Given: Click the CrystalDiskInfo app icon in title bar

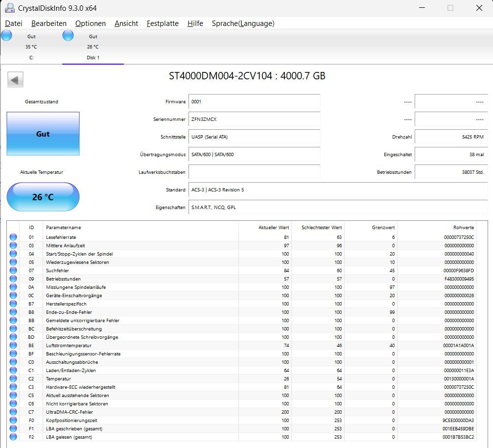Looking at the screenshot, I should pos(9,8).
